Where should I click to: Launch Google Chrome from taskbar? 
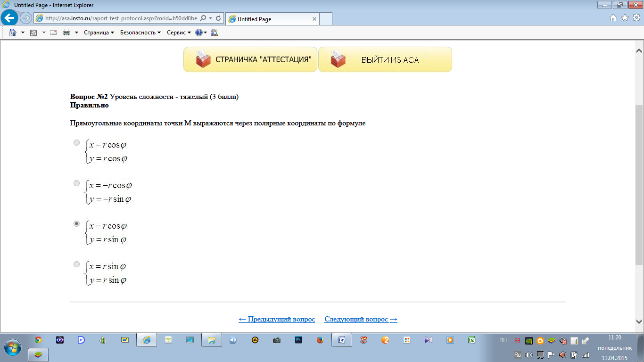click(38, 340)
